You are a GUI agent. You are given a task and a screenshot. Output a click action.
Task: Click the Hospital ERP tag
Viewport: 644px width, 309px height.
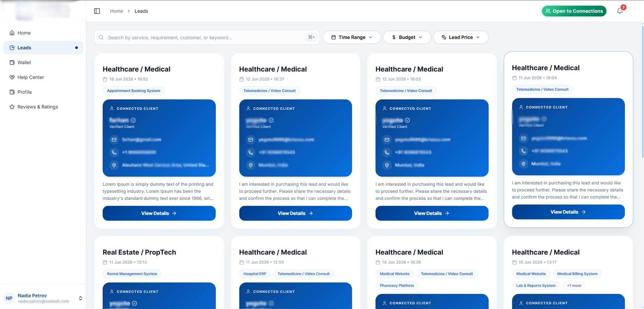(x=255, y=274)
